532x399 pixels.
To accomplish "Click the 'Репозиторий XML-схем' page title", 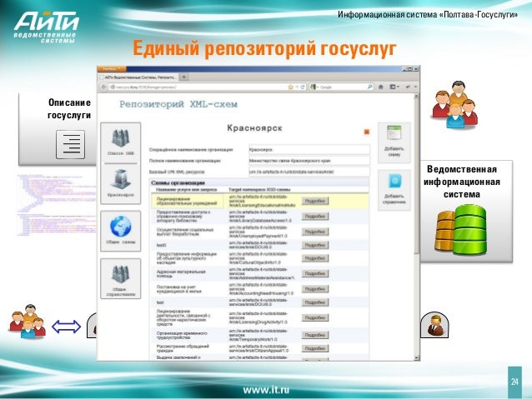I will click(178, 104).
